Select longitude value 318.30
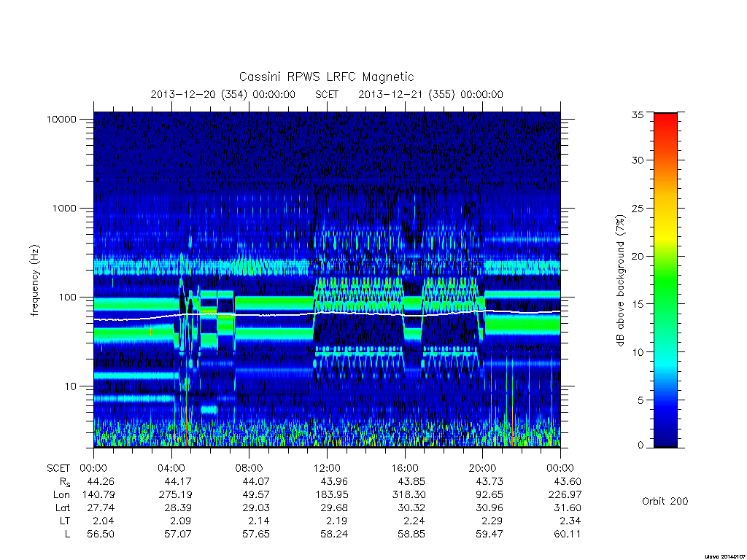 (409, 495)
